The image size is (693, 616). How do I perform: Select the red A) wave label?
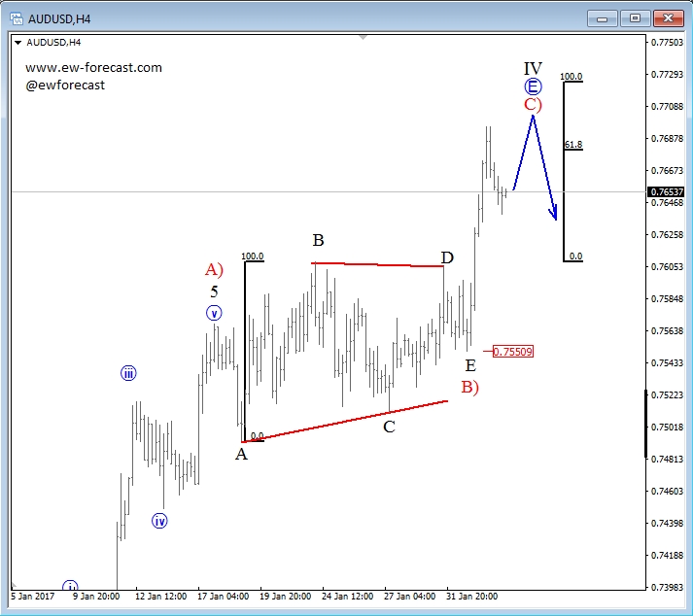pos(215,269)
